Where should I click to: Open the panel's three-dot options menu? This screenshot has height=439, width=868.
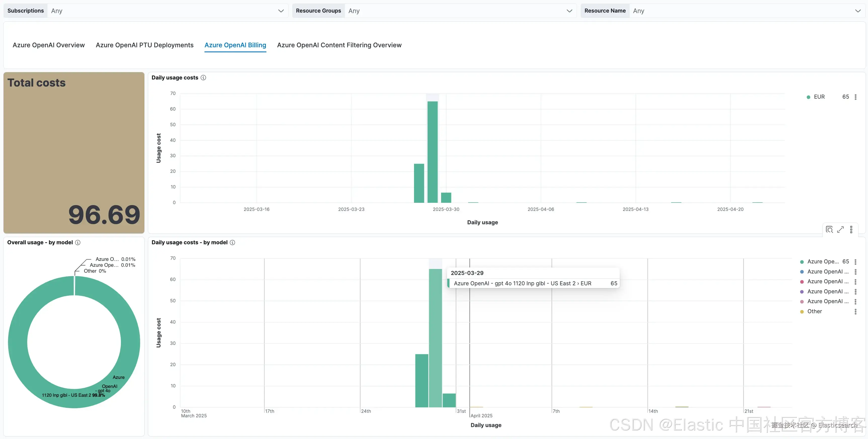tap(851, 229)
